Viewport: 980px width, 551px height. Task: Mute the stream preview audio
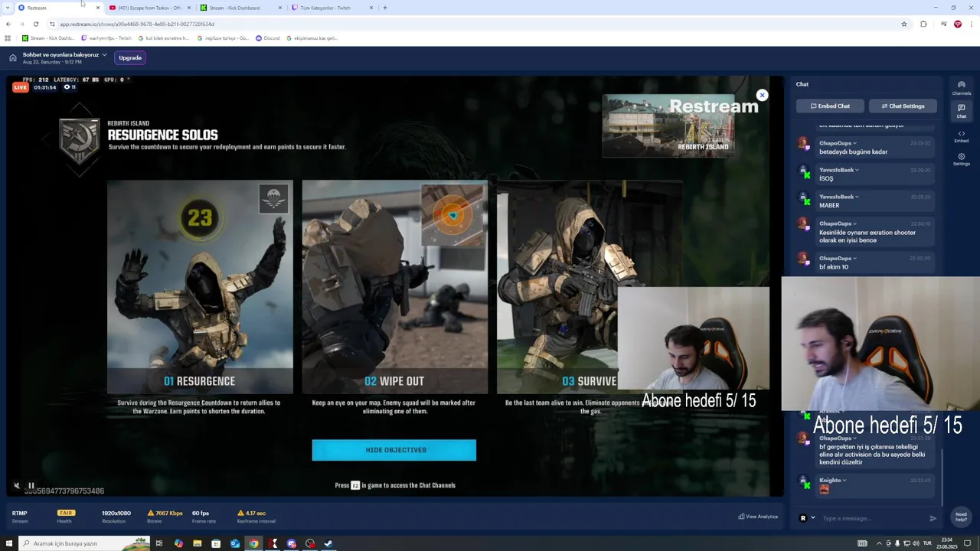(17, 485)
